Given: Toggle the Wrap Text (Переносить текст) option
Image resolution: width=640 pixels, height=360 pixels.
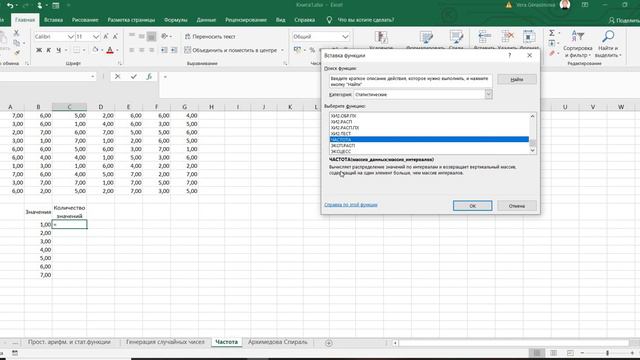Looking at the screenshot, I should point(210,36).
